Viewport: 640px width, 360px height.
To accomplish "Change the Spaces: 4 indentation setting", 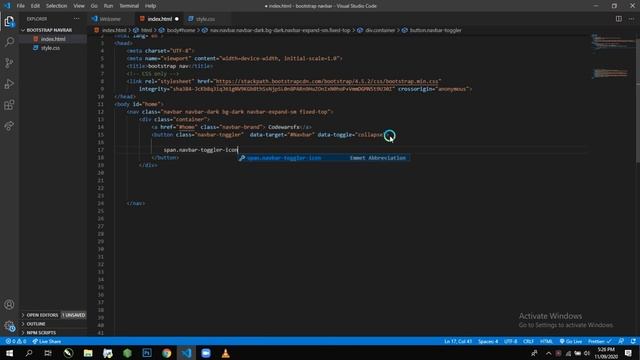I will click(x=488, y=341).
